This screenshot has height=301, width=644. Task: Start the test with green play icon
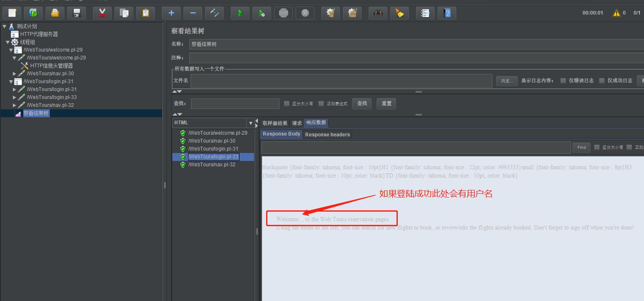240,13
